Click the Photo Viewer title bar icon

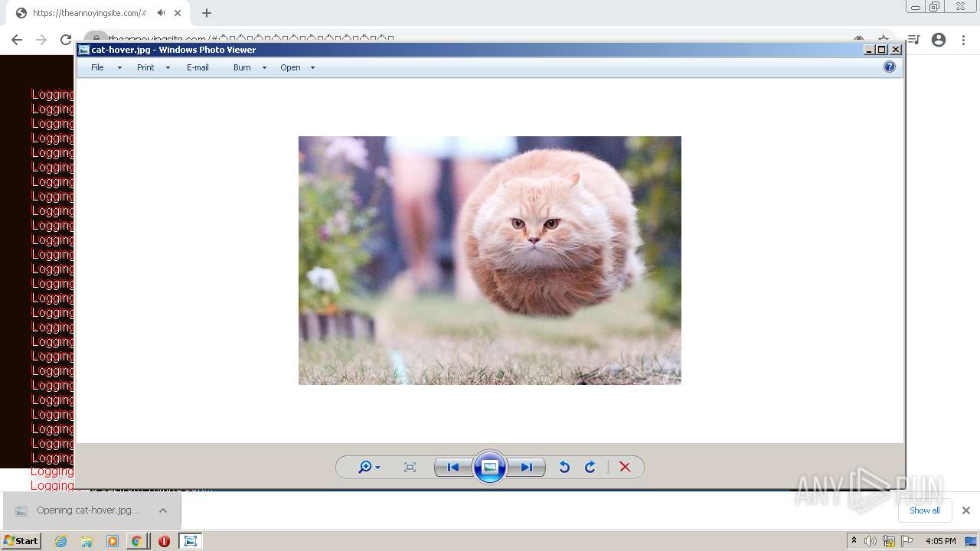click(x=84, y=50)
